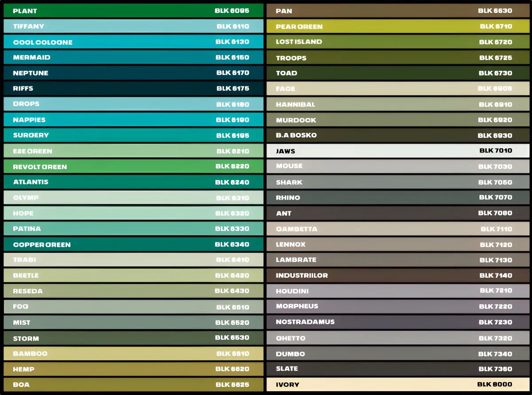Click the Tiffany color swatch
532x395 pixels.
pyautogui.click(x=133, y=26)
